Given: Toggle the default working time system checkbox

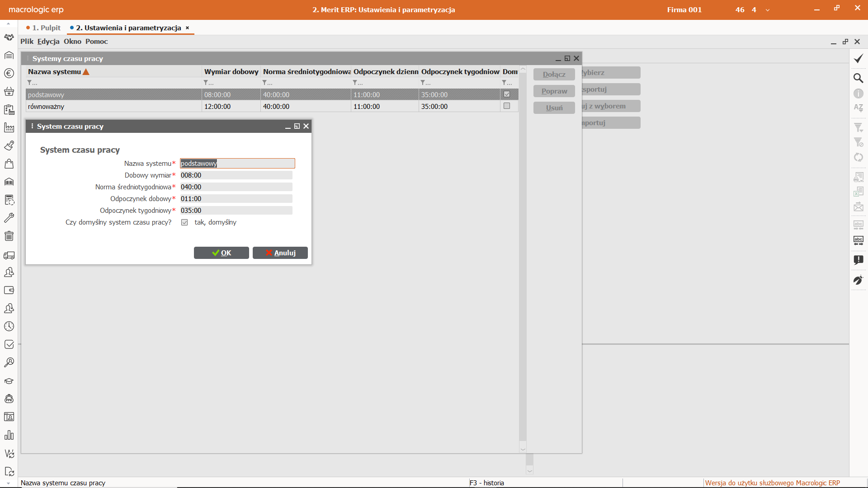Looking at the screenshot, I should click(184, 222).
